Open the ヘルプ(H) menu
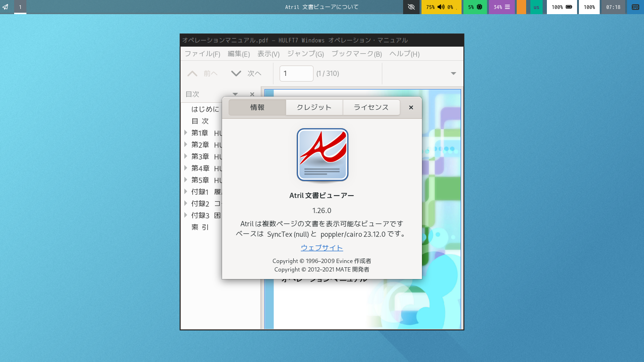Viewport: 644px width, 362px height. pyautogui.click(x=405, y=54)
